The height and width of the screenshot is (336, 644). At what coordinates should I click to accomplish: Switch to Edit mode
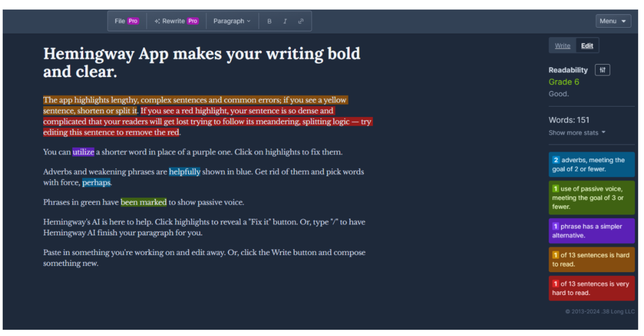pyautogui.click(x=587, y=46)
